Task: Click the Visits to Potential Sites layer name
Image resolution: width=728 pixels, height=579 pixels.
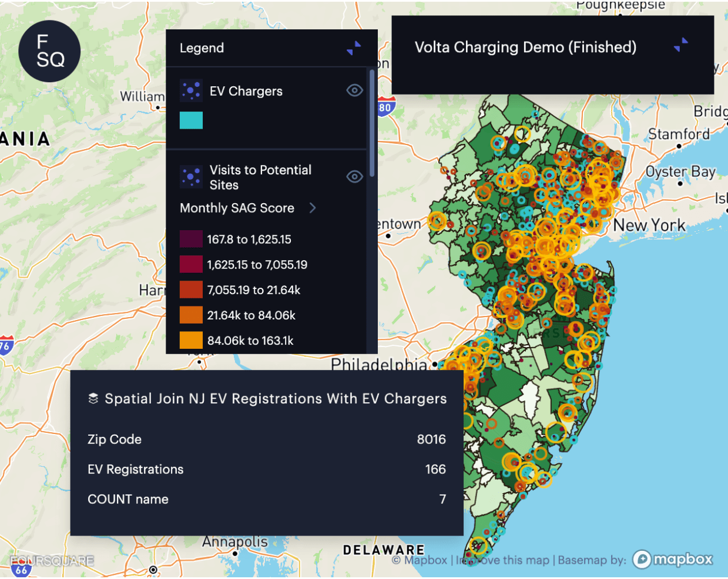Action: tap(260, 177)
